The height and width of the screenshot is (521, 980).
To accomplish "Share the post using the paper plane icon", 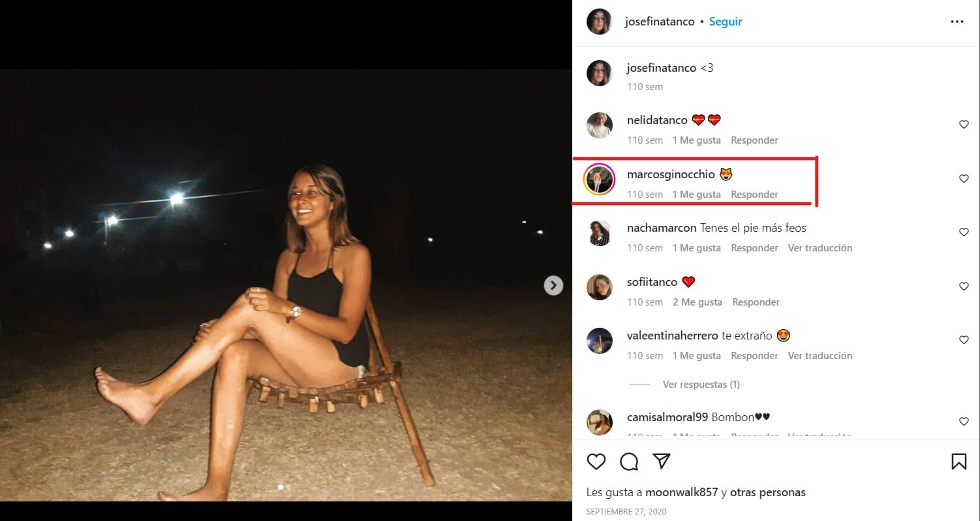I will (x=661, y=460).
